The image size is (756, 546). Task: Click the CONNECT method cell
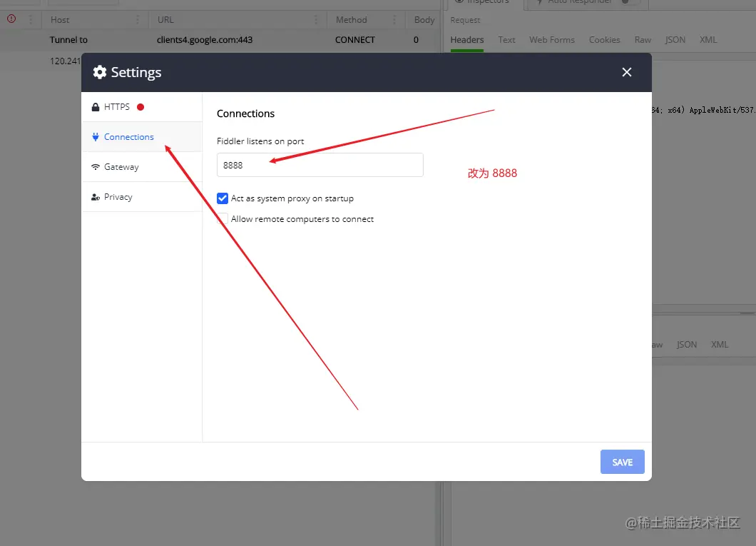pyautogui.click(x=355, y=40)
